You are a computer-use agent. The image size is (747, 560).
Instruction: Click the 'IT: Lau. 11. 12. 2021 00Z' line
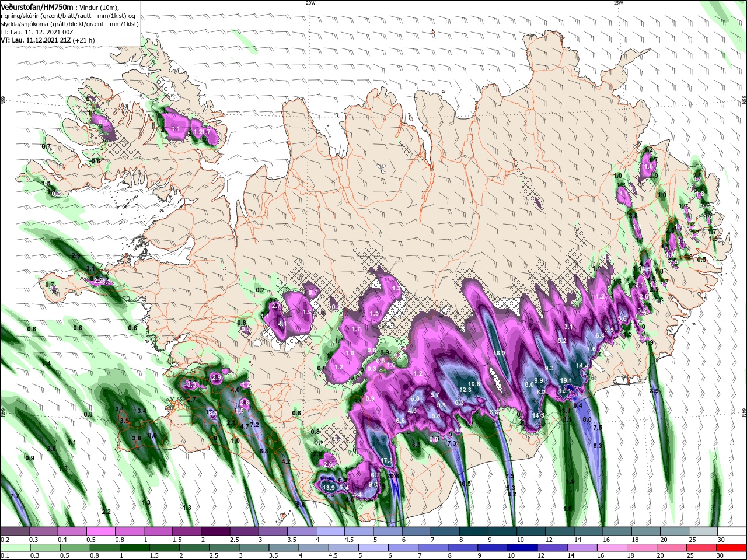point(38,32)
